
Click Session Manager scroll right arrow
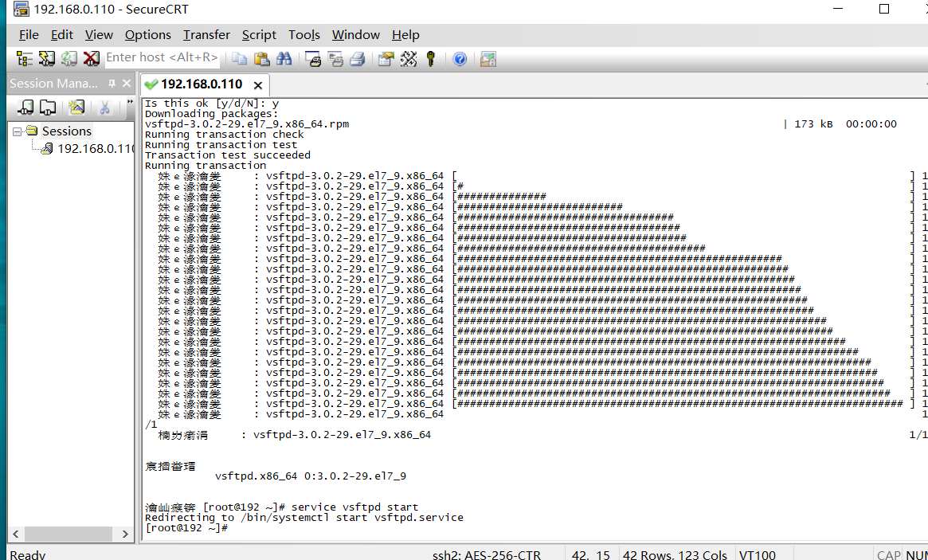click(125, 534)
